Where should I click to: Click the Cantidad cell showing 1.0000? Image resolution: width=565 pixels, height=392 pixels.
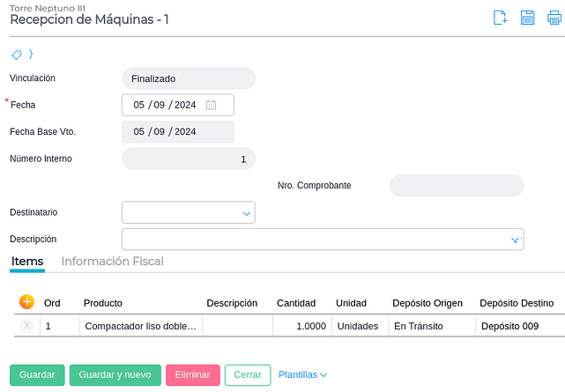click(x=300, y=326)
